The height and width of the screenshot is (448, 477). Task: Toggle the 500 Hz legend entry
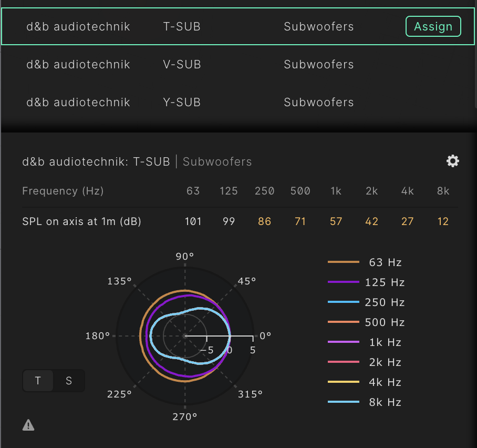pyautogui.click(x=366, y=322)
